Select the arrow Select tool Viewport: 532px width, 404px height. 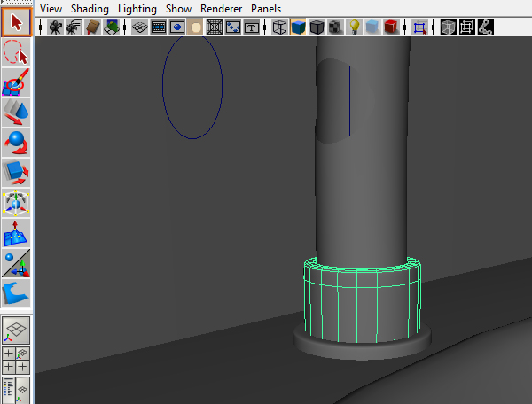[16, 22]
